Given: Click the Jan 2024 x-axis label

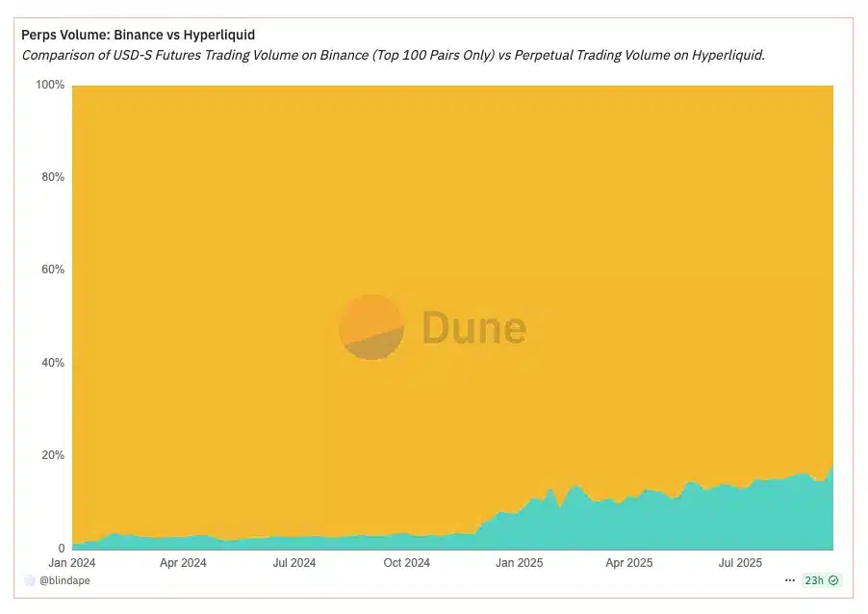Looking at the screenshot, I should (72, 562).
